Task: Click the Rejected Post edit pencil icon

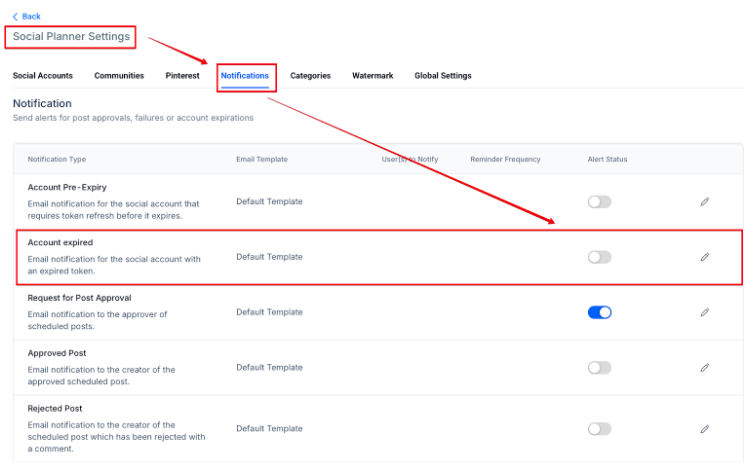Action: click(704, 429)
